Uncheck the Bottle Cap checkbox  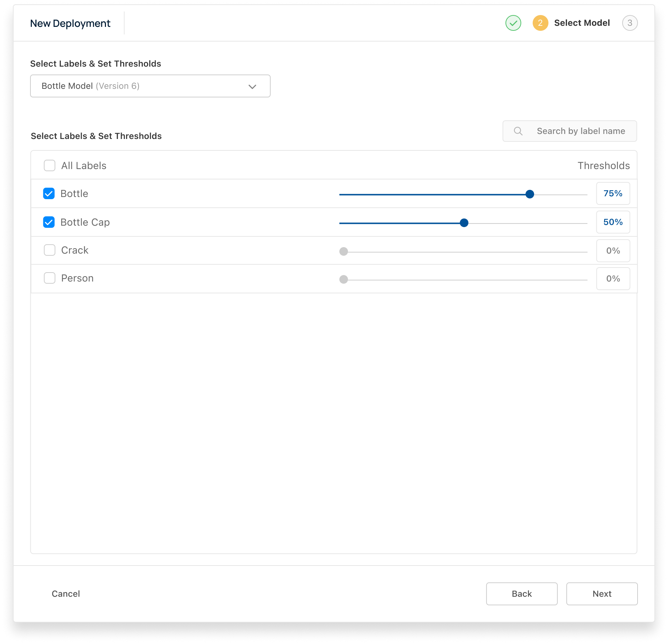pos(49,222)
